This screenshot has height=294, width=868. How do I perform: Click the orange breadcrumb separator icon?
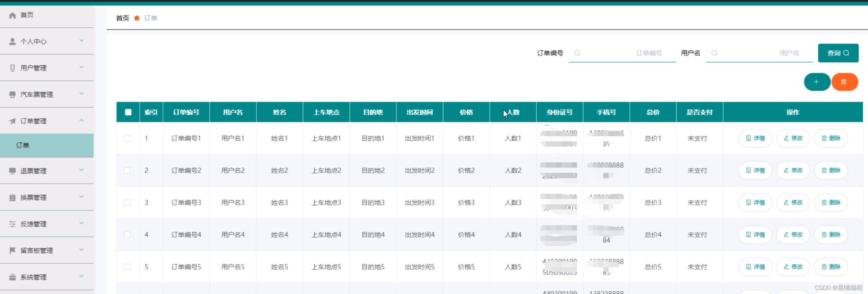[x=137, y=18]
